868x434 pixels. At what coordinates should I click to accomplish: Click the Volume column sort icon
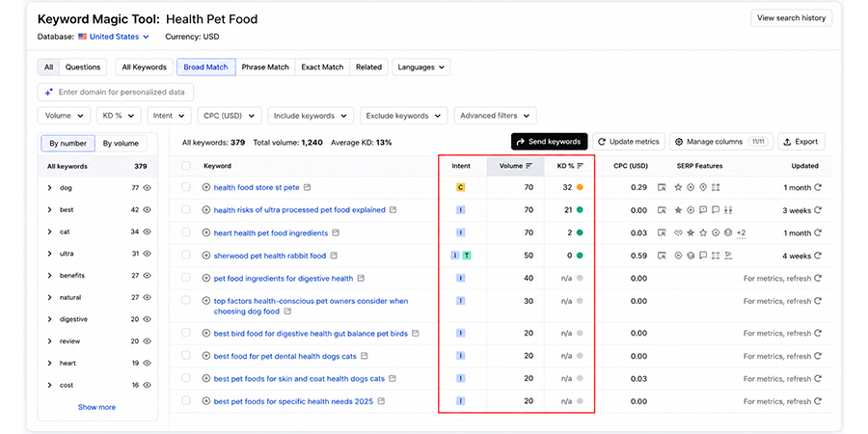[x=529, y=166]
